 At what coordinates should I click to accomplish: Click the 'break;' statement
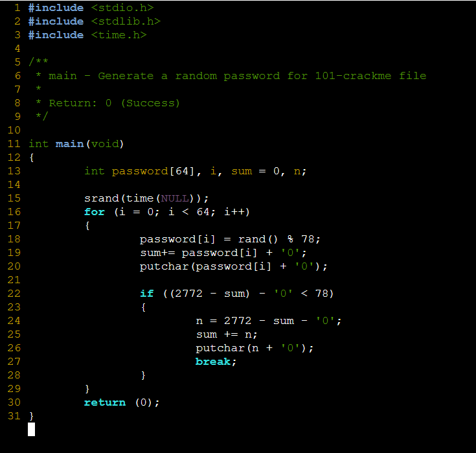tap(216, 362)
